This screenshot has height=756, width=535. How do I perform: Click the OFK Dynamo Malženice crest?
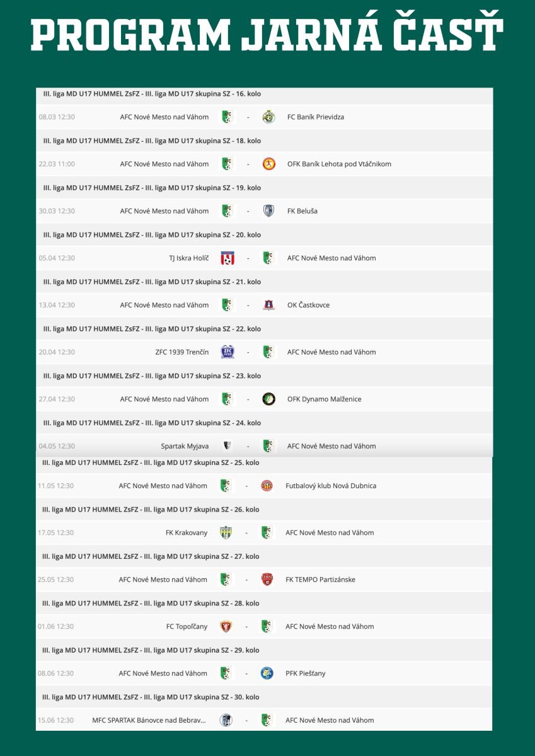point(269,399)
